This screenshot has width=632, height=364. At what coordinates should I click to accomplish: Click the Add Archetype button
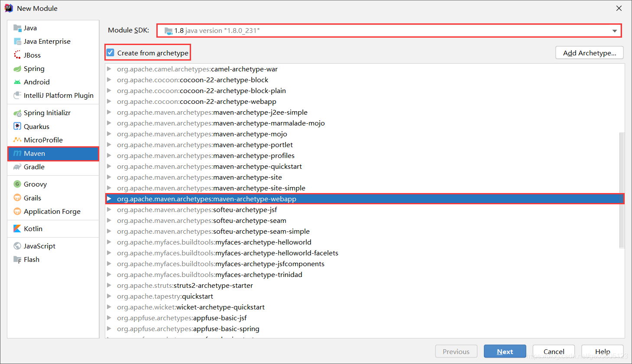point(589,53)
